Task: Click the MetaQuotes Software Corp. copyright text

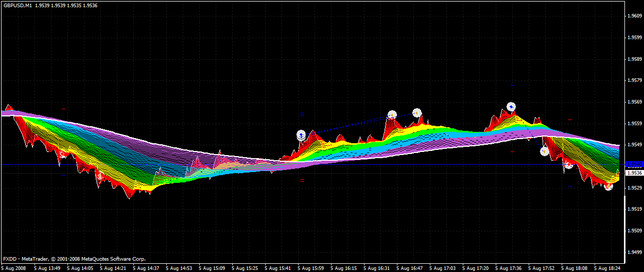Action: click(x=114, y=259)
